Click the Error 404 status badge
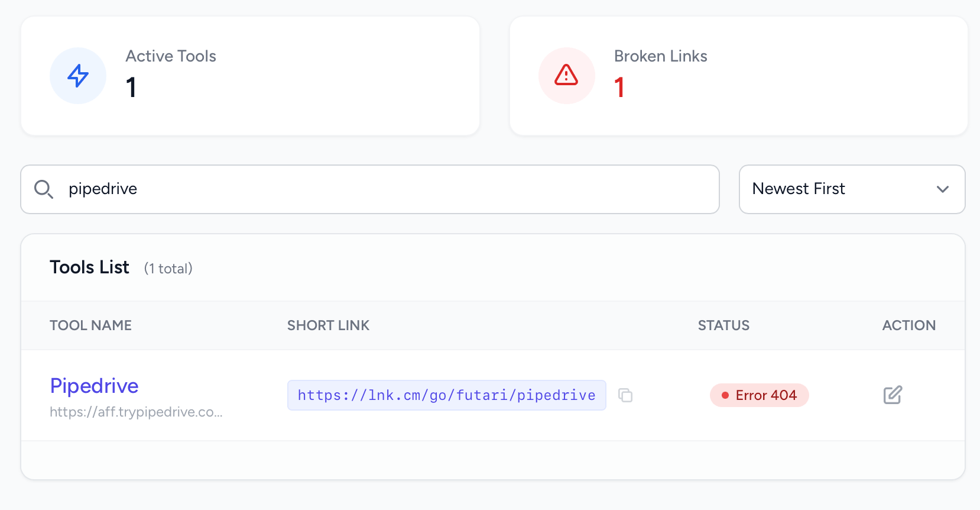Image resolution: width=980 pixels, height=510 pixels. pos(759,395)
